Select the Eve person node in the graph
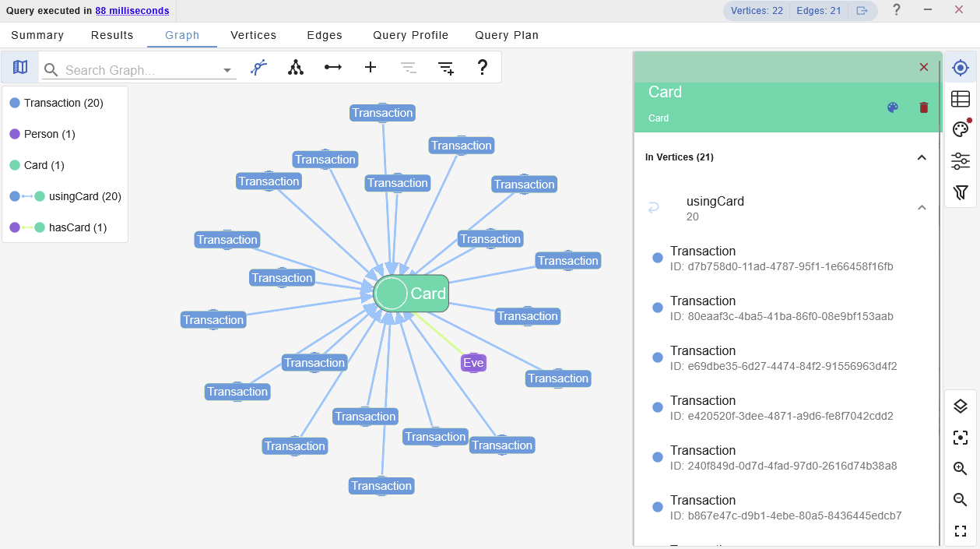Screen dimensions: 980x549 [473, 363]
